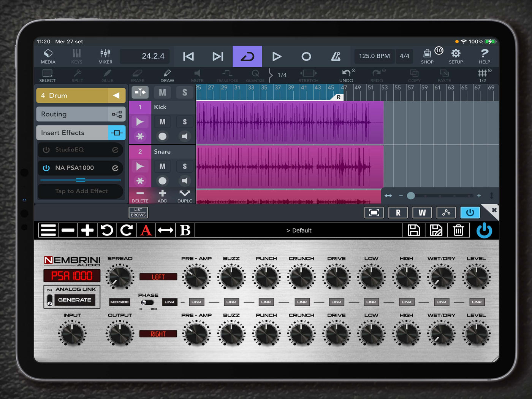Screen dimensions: 532x399
Task: Jump to next marker button
Action: [x=218, y=57]
